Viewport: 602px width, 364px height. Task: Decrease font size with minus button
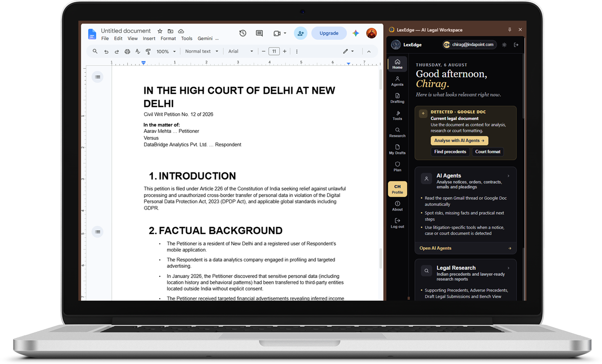(263, 51)
